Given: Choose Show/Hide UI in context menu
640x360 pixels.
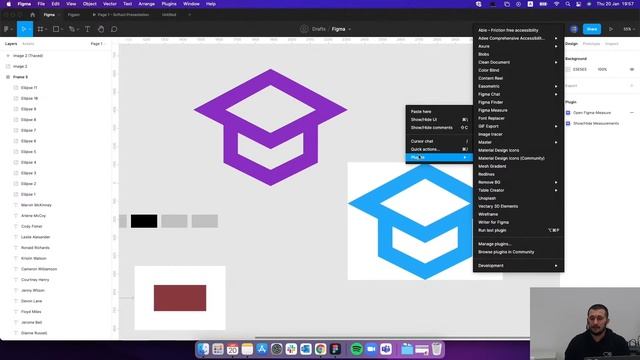Looking at the screenshot, I should tap(439, 120).
